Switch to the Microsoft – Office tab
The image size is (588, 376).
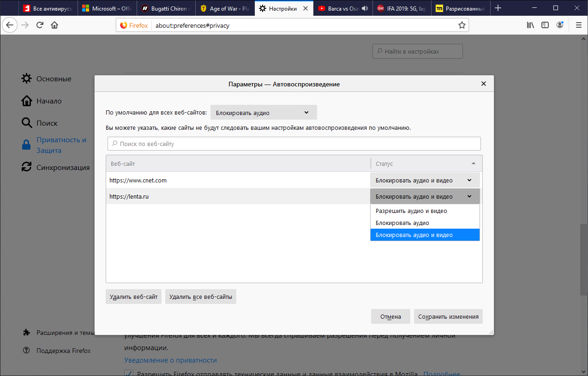[x=107, y=8]
